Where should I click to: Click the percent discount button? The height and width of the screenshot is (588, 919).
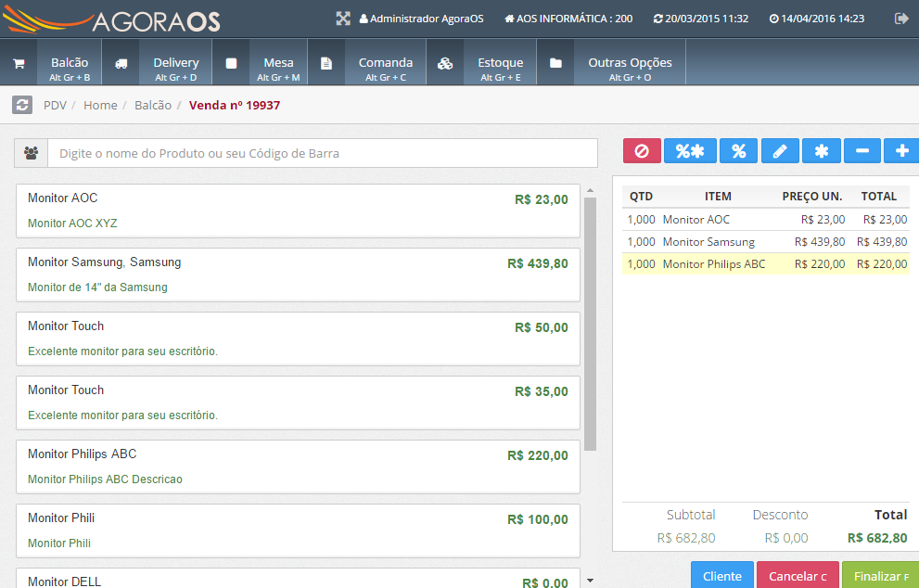coord(738,151)
